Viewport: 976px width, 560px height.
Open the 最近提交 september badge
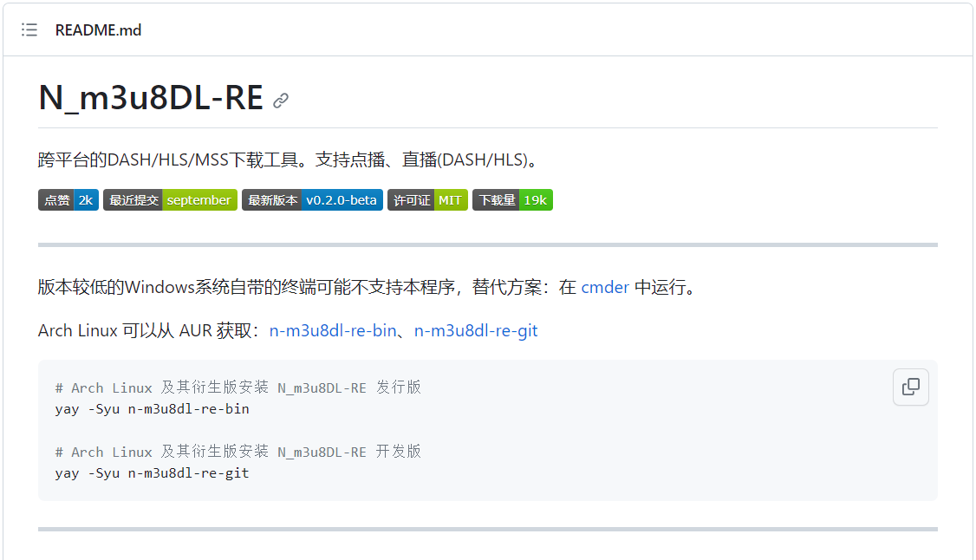170,200
